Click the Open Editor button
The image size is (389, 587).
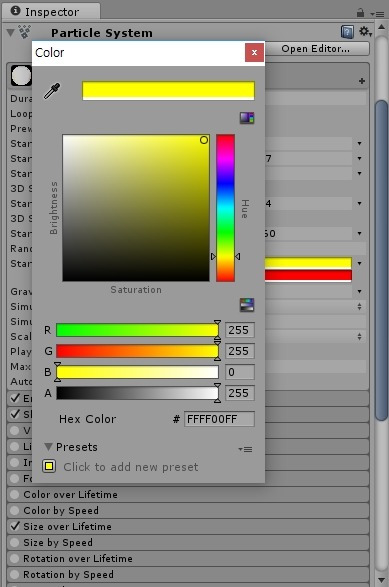pyautogui.click(x=317, y=49)
